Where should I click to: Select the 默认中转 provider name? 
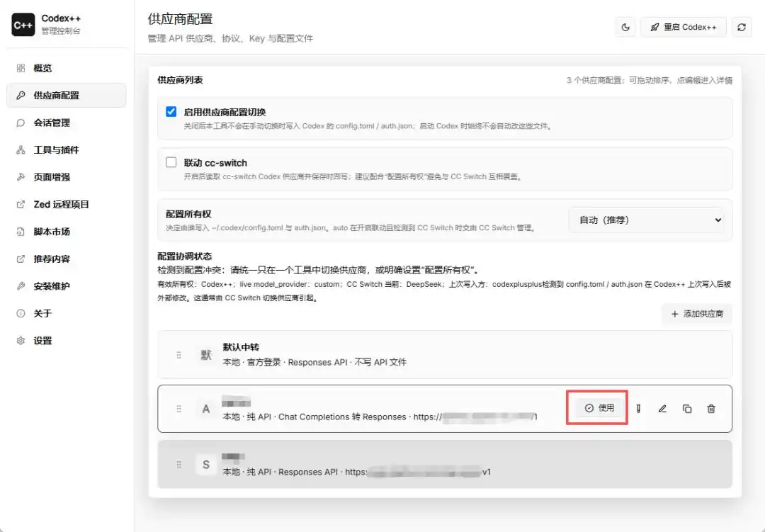click(x=241, y=347)
